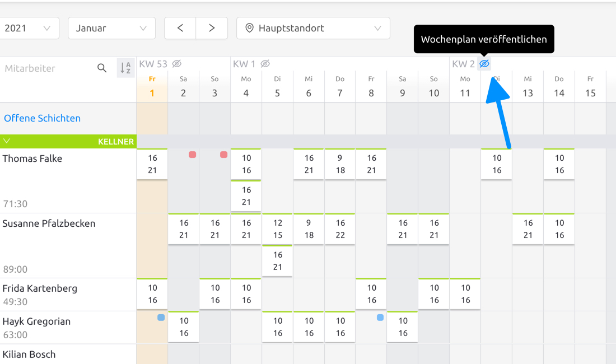Click the blue dot in Hayk Gregorian's Fr 8 cell
616x364 pixels.
tap(380, 317)
